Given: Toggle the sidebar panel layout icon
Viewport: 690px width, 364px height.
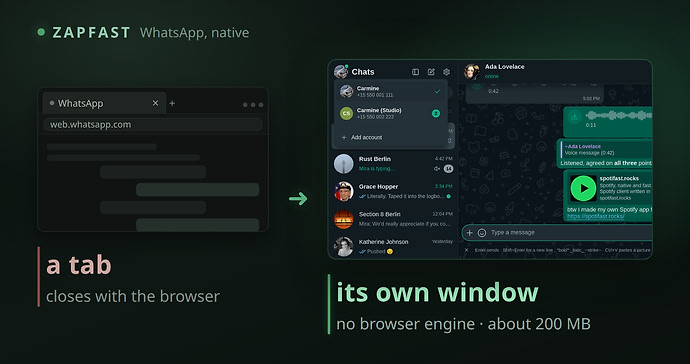Looking at the screenshot, I should [x=415, y=72].
